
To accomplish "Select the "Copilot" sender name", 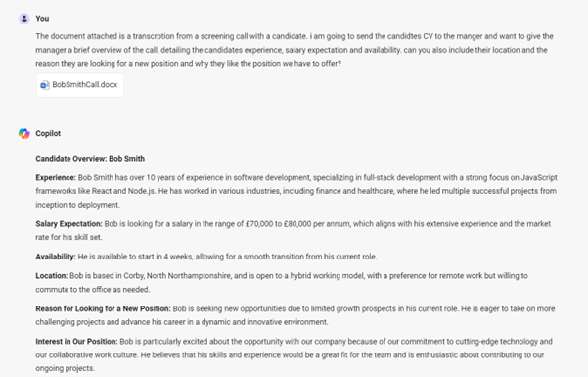I will 48,134.
